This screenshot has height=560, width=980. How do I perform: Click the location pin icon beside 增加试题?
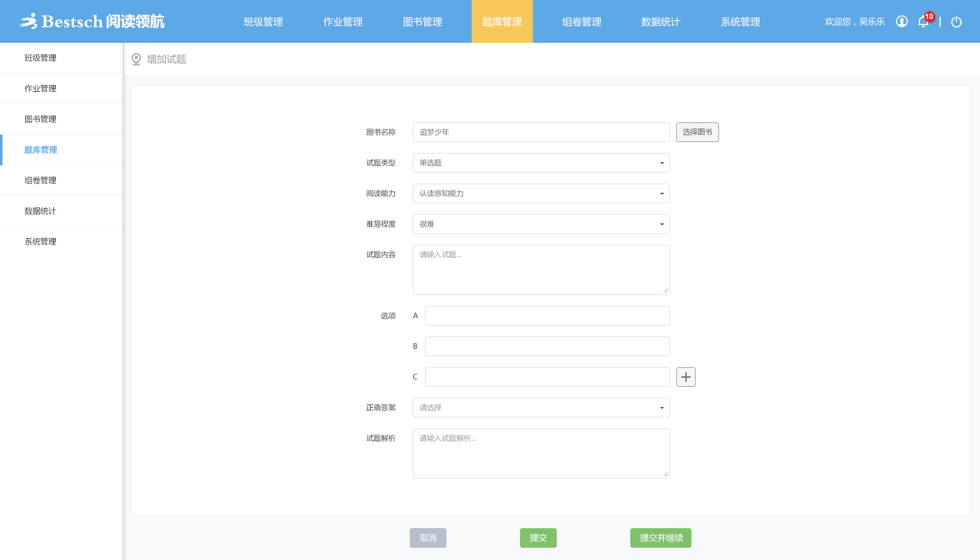coord(136,59)
